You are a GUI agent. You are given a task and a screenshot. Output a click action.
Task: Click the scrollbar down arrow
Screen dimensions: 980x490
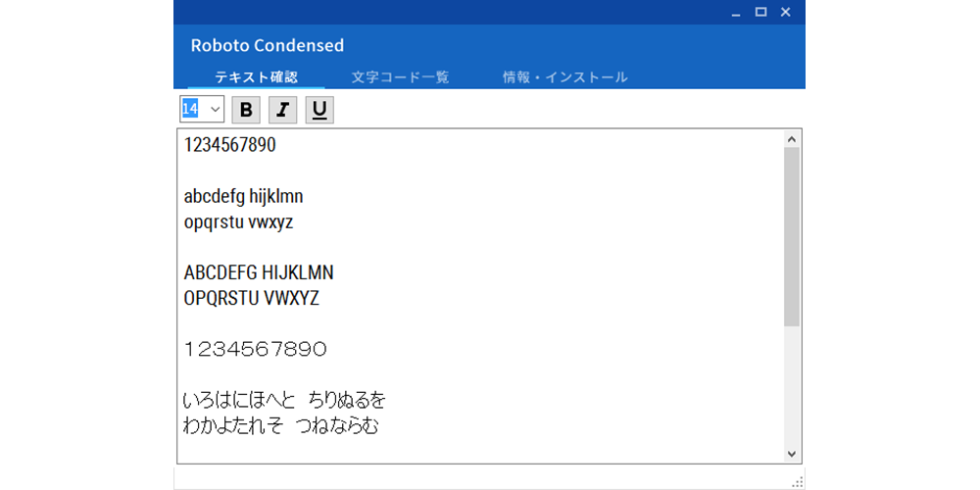pos(791,453)
